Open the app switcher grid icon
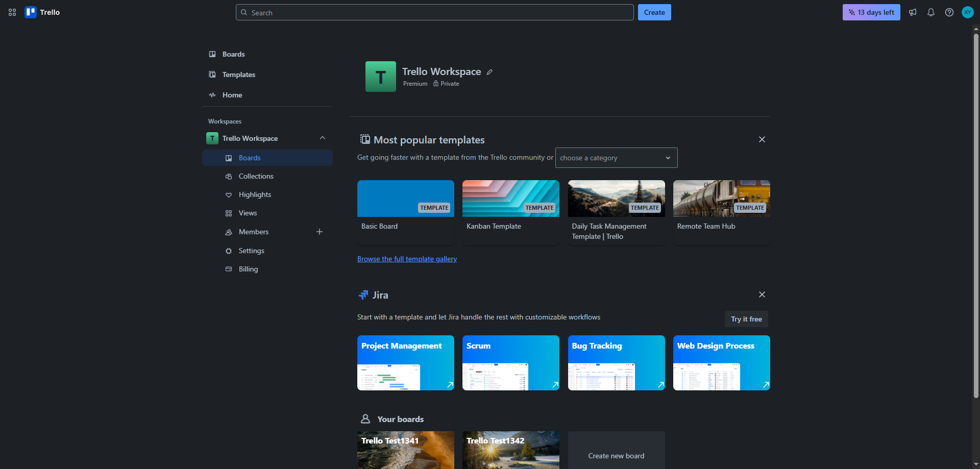Image resolution: width=980 pixels, height=469 pixels. coord(12,12)
